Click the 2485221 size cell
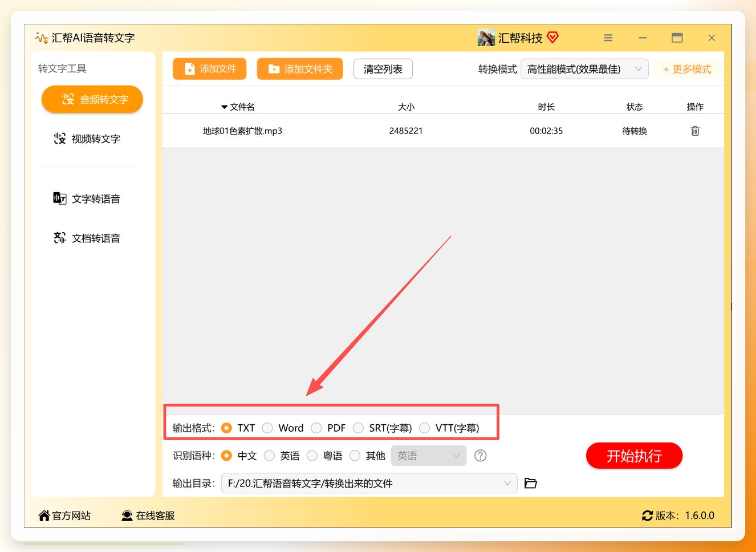756x552 pixels. point(406,131)
